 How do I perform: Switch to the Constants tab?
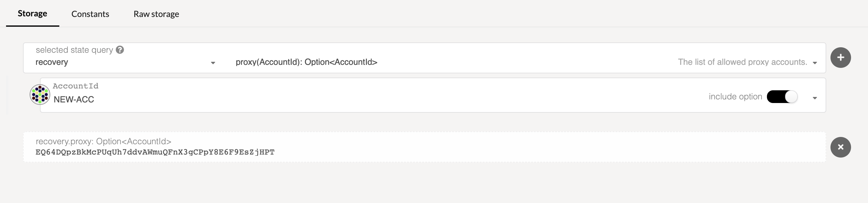(90, 14)
